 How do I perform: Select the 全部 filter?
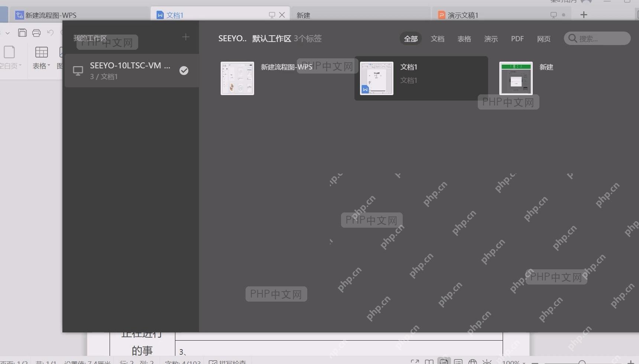(411, 39)
